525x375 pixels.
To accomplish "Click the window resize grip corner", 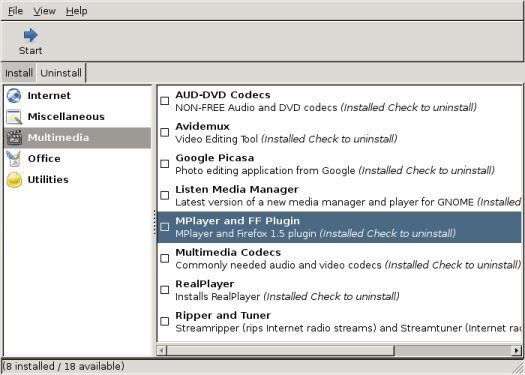I will pyautogui.click(x=518, y=368).
